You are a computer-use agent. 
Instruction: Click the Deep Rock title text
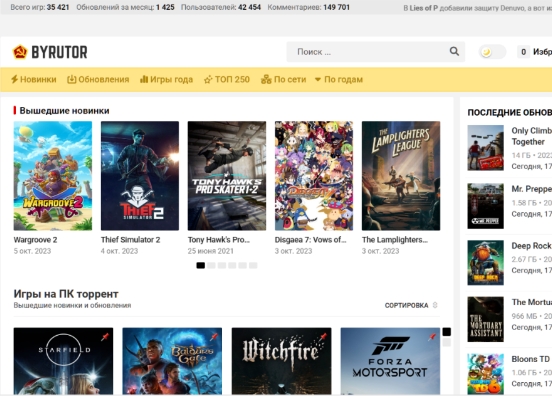pos(532,246)
